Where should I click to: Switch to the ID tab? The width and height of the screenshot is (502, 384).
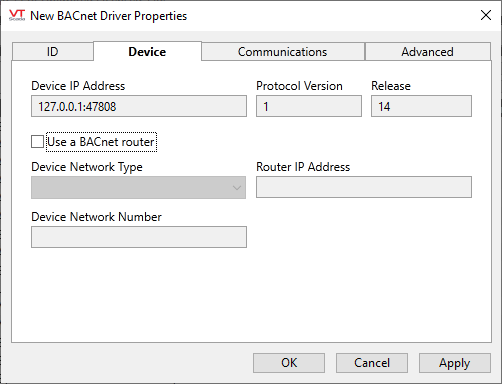click(x=53, y=52)
